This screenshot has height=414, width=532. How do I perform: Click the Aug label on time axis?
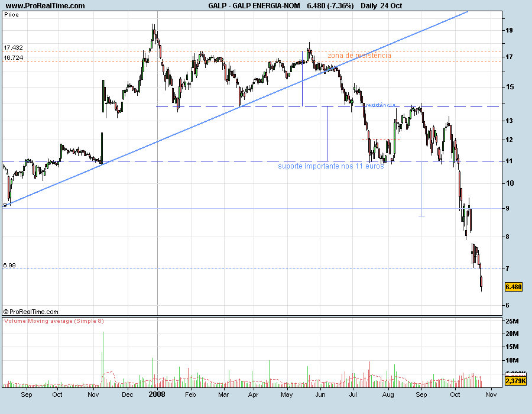pos(388,394)
